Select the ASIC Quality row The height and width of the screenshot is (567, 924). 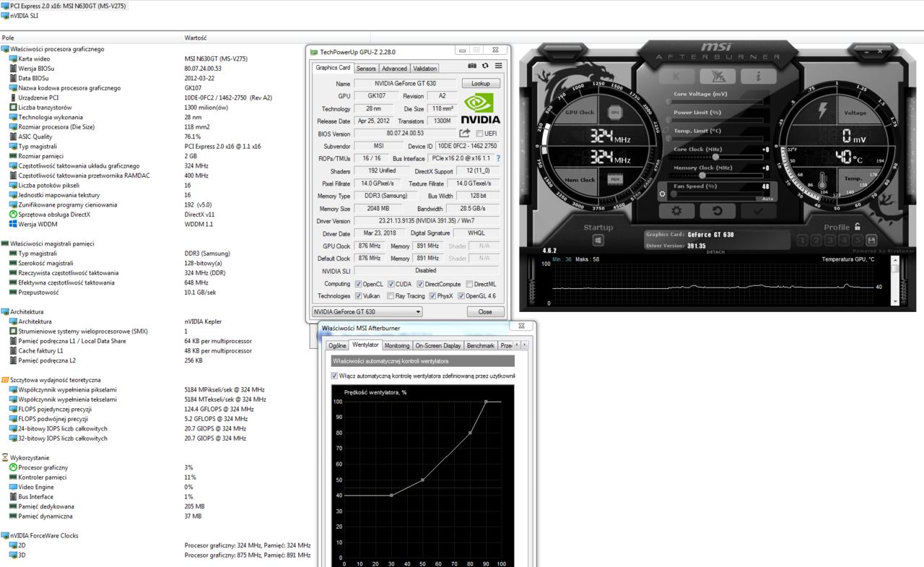tap(35, 137)
